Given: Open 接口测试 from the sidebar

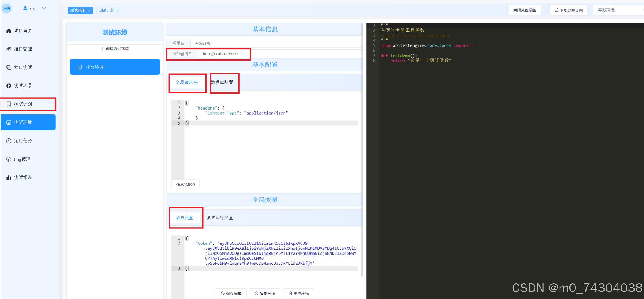Looking at the screenshot, I should pos(23,67).
